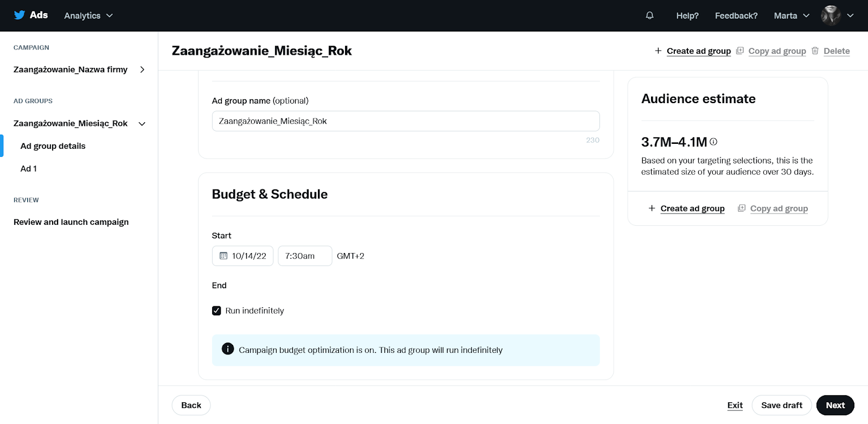Uncheck the Run indefinitely checkbox
The image size is (868, 424).
(216, 311)
